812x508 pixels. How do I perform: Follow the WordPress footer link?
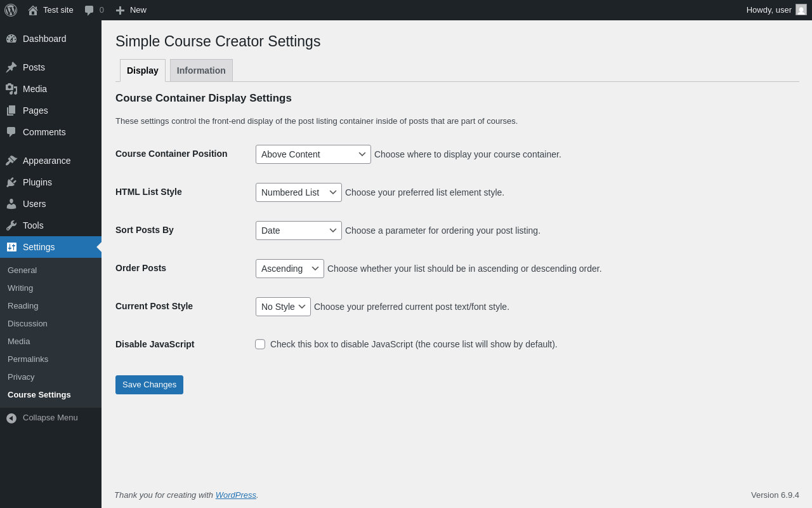tap(236, 495)
